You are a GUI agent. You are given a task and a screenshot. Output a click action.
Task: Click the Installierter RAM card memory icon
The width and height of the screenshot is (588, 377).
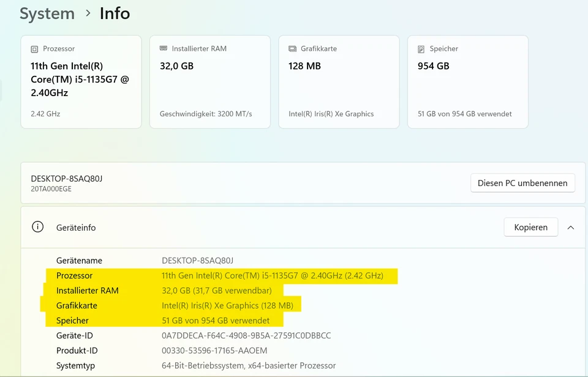click(164, 48)
